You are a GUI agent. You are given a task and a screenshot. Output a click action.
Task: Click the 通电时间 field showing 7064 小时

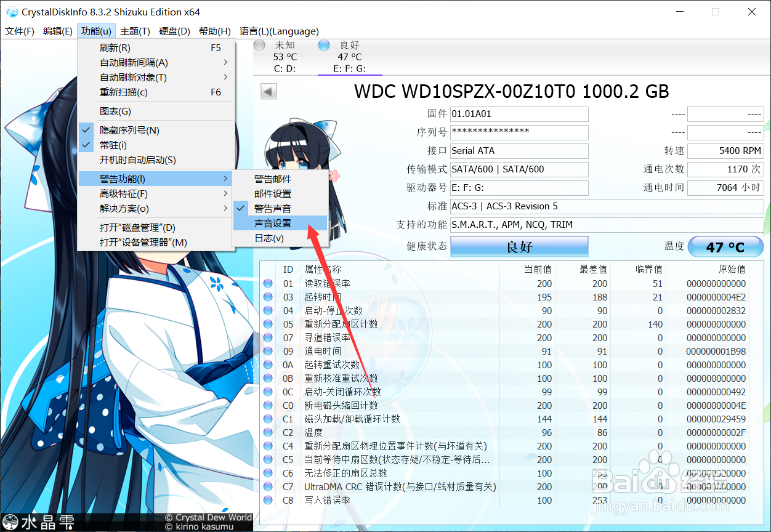pos(725,188)
